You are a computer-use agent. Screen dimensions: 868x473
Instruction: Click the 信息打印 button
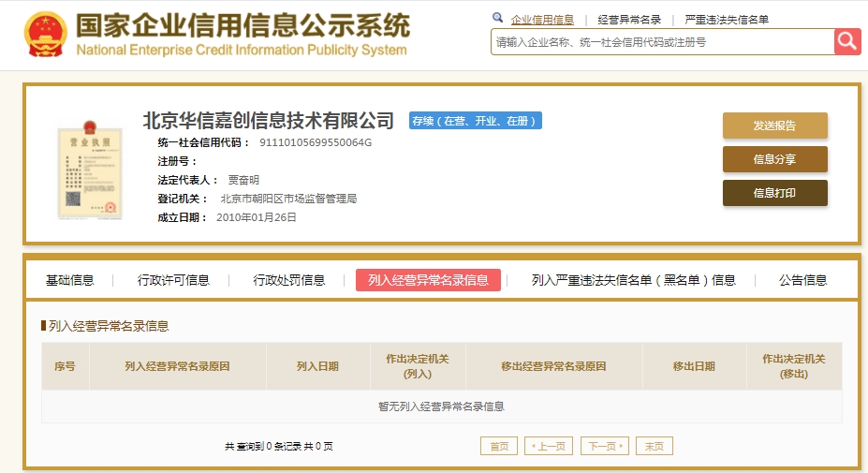pyautogui.click(x=775, y=193)
